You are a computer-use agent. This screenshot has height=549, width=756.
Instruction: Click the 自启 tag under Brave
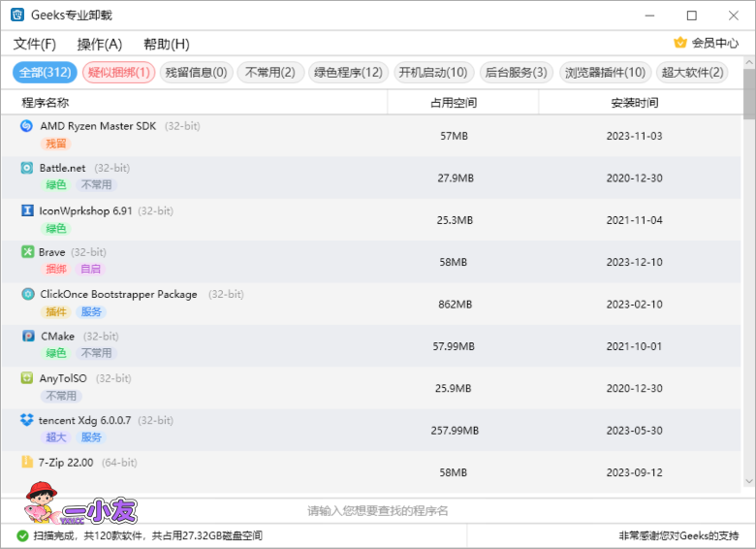click(91, 269)
